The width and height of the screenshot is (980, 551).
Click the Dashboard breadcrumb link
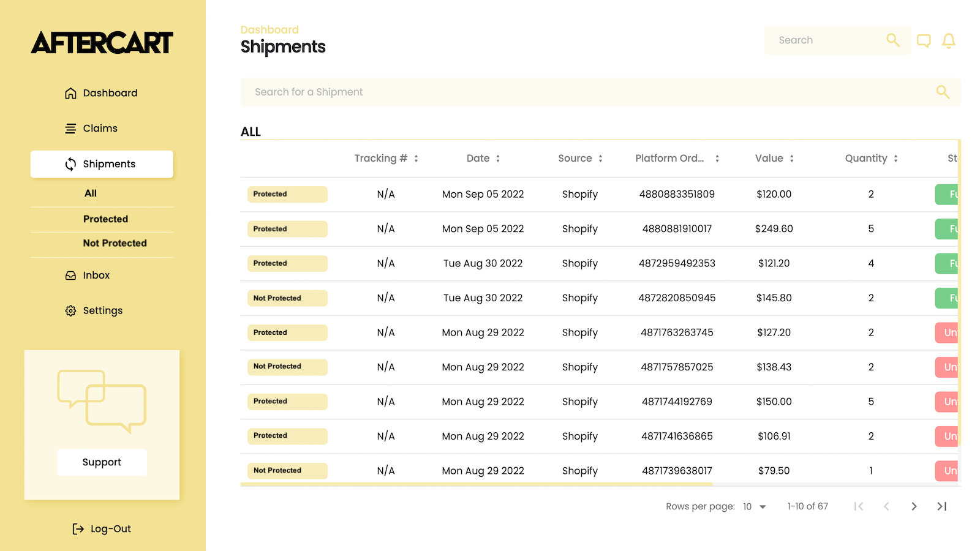(x=269, y=29)
